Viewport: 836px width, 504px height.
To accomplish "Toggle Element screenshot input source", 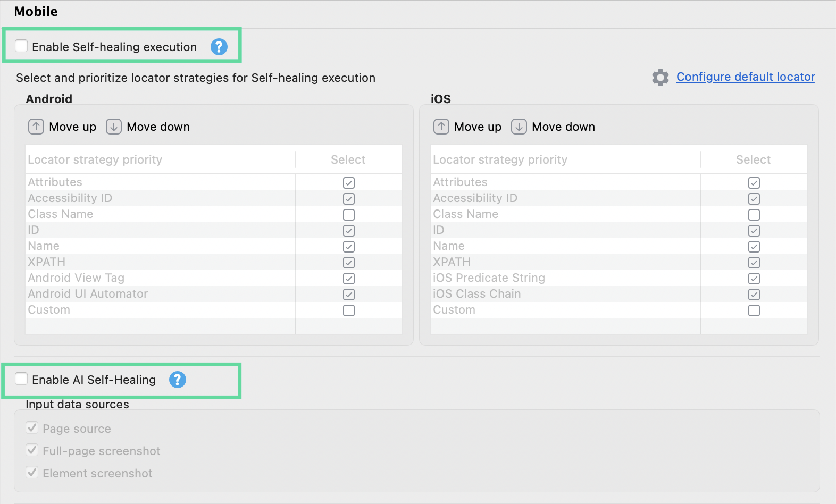I will point(32,473).
